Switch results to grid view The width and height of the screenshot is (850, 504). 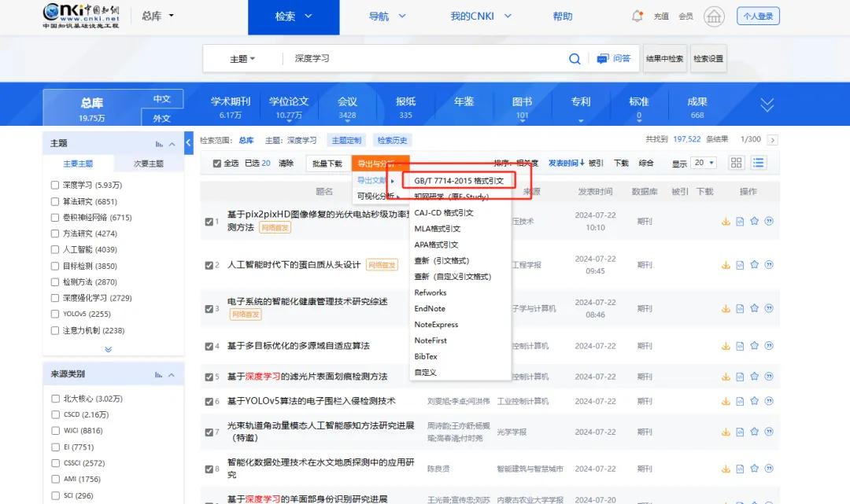pyautogui.click(x=736, y=163)
